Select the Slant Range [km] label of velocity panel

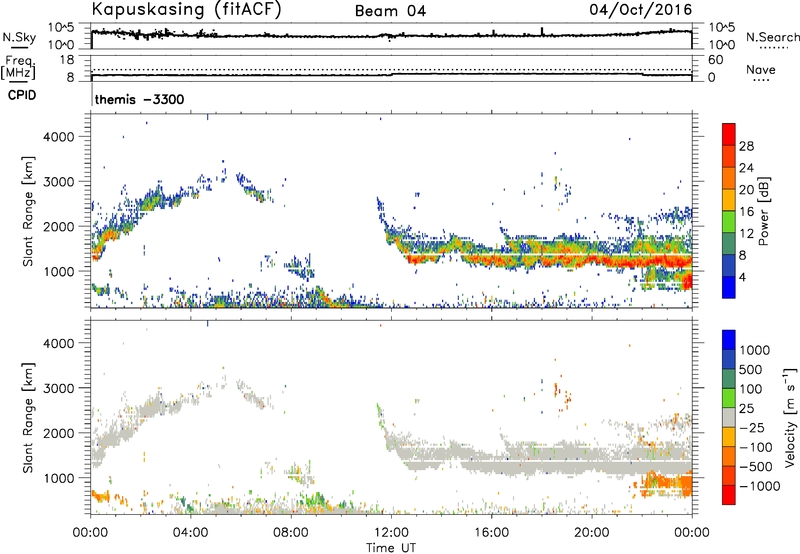(x=28, y=417)
